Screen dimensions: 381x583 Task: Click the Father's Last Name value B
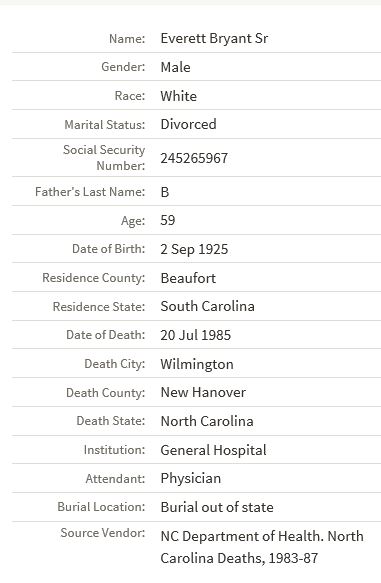click(165, 192)
